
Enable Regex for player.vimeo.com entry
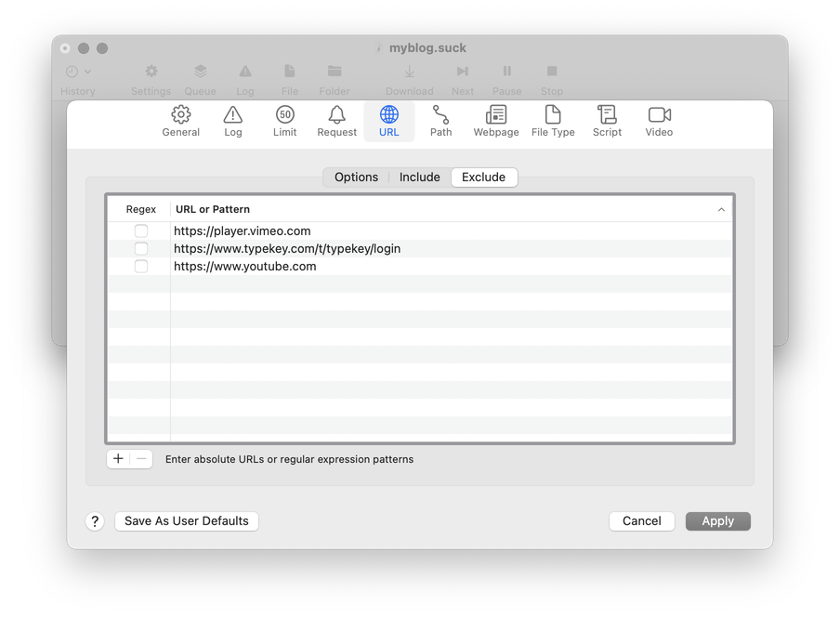tap(141, 231)
